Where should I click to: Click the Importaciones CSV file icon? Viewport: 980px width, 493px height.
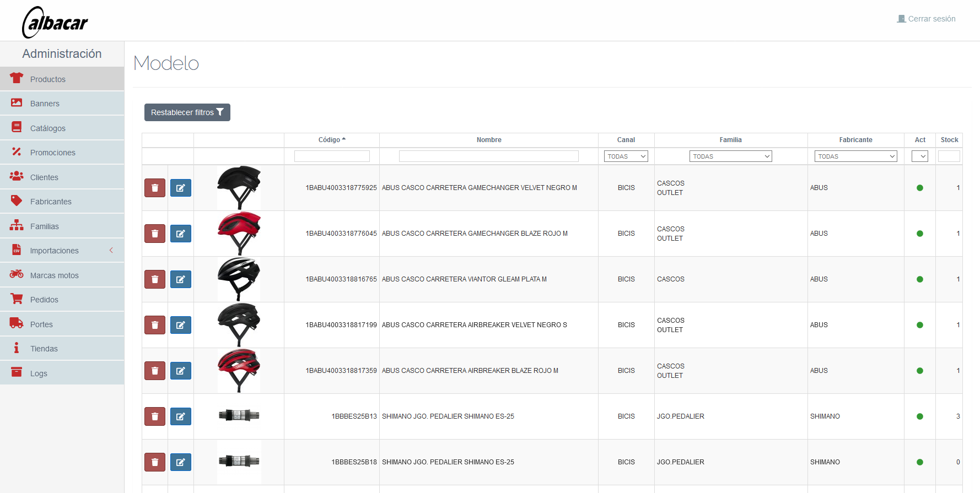17,250
